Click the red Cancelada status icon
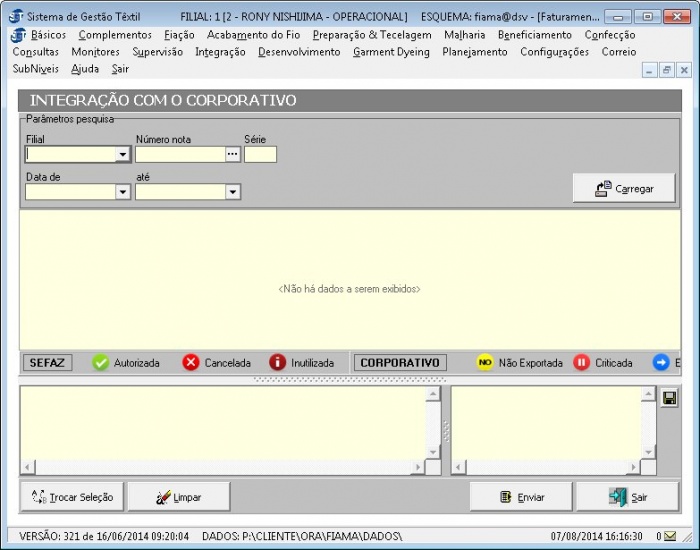 point(191,363)
